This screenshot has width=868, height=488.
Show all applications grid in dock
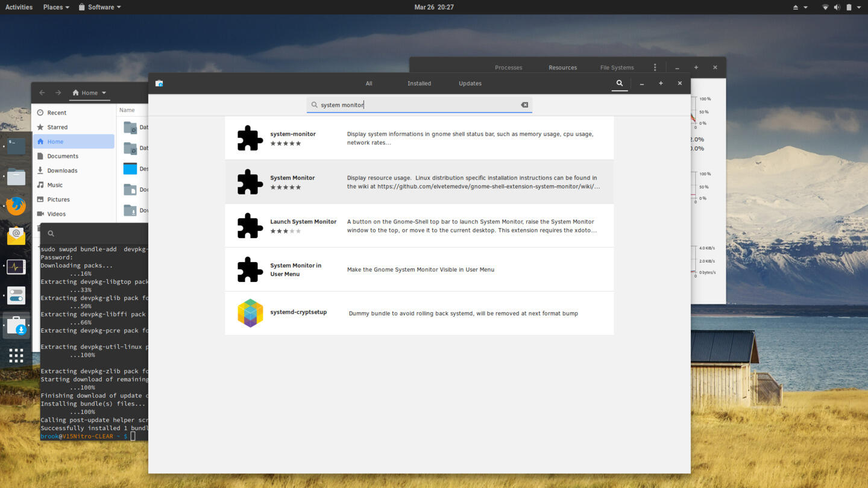16,355
